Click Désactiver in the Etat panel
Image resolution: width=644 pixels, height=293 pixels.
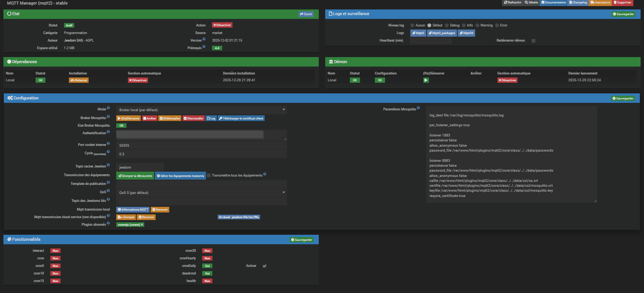222,25
